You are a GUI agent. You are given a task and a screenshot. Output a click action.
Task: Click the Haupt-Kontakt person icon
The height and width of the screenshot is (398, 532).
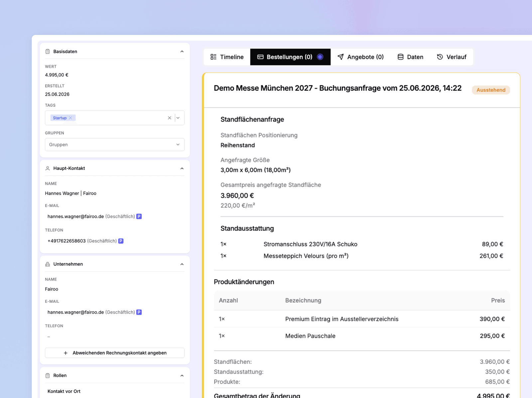(48, 168)
